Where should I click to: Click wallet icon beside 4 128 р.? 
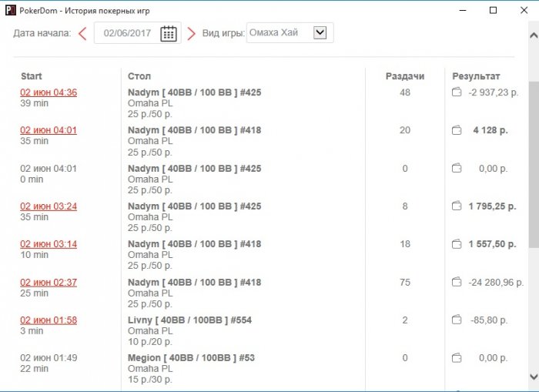(457, 130)
